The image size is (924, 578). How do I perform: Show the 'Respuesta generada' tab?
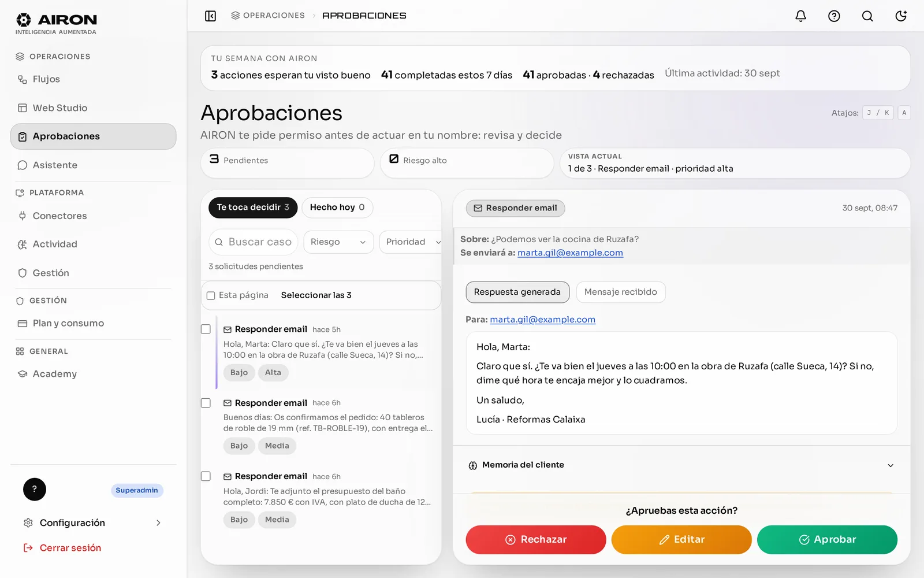pyautogui.click(x=517, y=292)
